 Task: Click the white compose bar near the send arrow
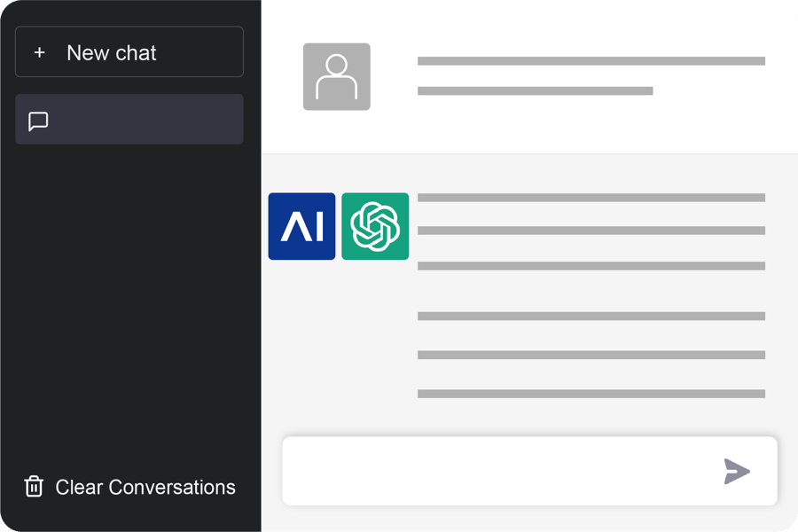click(x=621, y=471)
